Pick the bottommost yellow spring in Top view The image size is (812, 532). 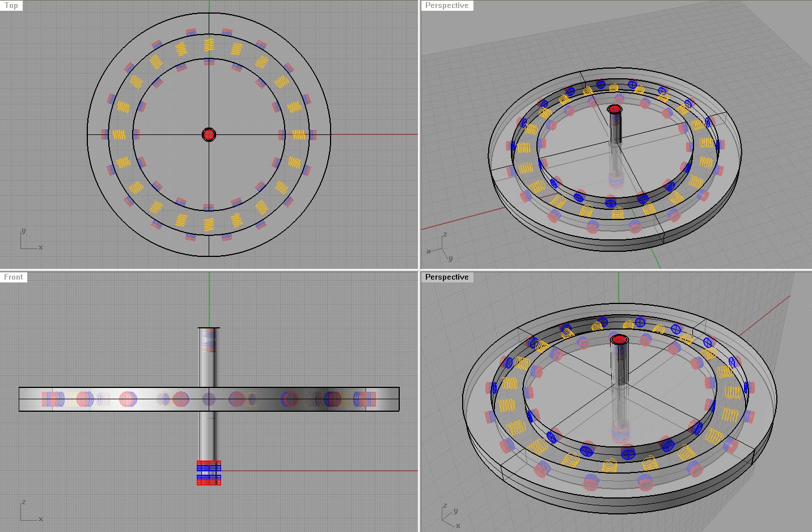pos(209,225)
